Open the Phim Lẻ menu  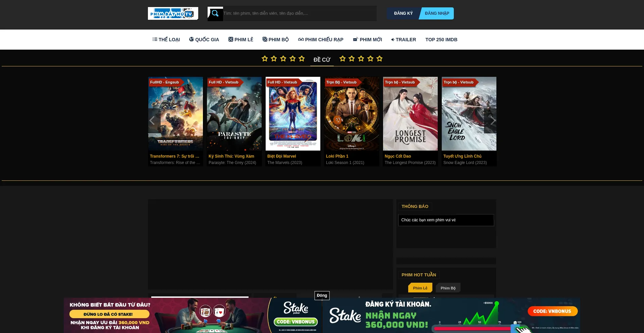click(x=241, y=40)
